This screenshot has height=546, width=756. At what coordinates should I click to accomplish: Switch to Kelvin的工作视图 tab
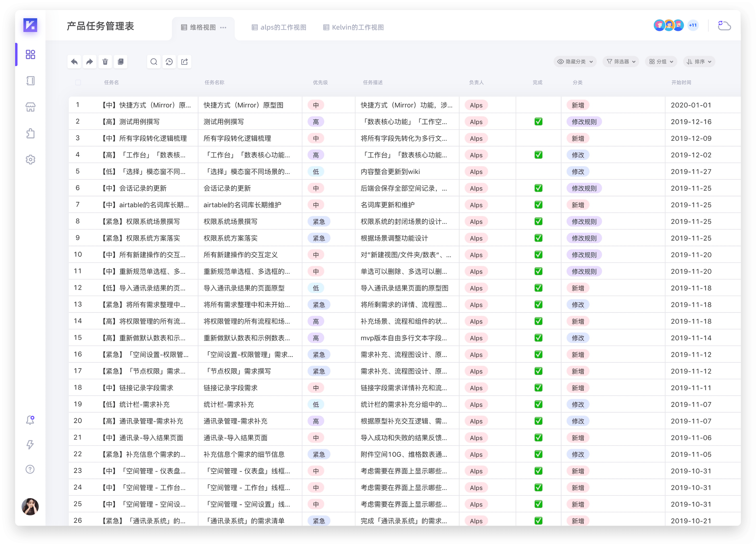[354, 27]
